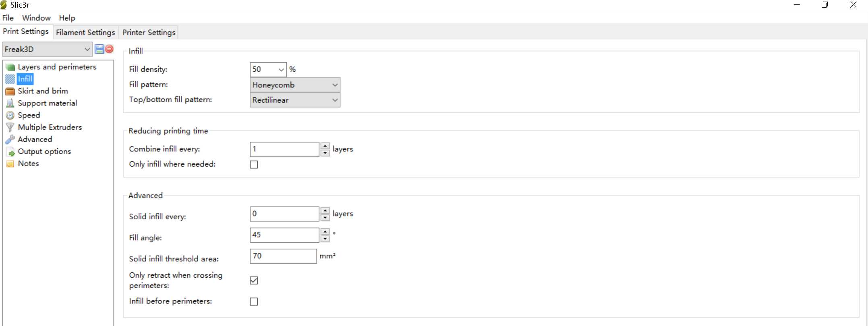Open Multiple Extruders settings
This screenshot has height=326, width=868.
[x=50, y=127]
